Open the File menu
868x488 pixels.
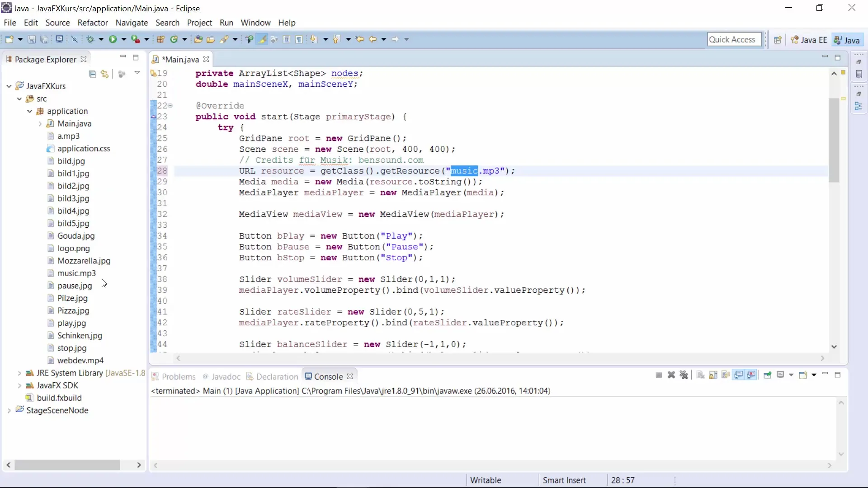tap(9, 23)
